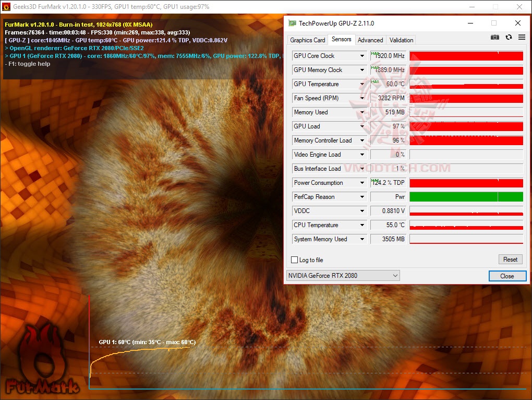Expand the CPU Temperature dropdown
532x400 pixels.
362,225
